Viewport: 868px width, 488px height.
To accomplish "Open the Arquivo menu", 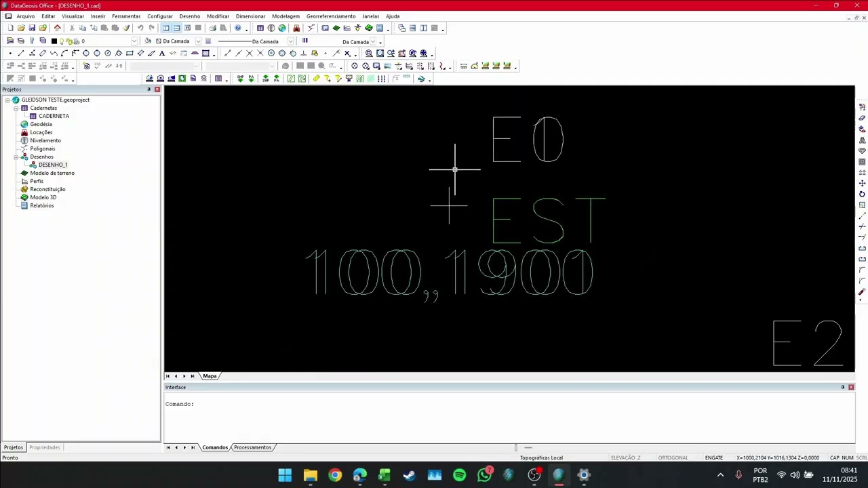I will click(25, 16).
